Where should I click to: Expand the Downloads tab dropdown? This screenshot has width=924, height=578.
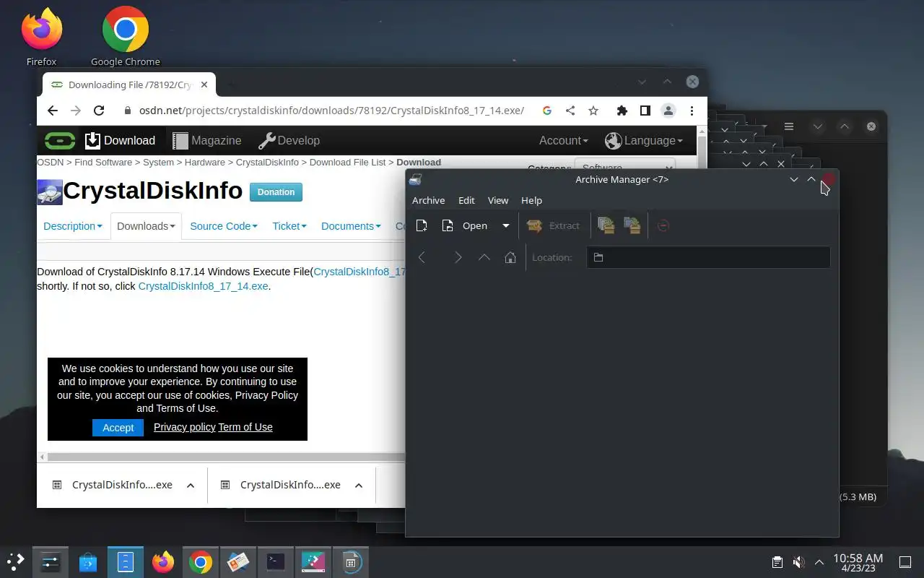[146, 226]
